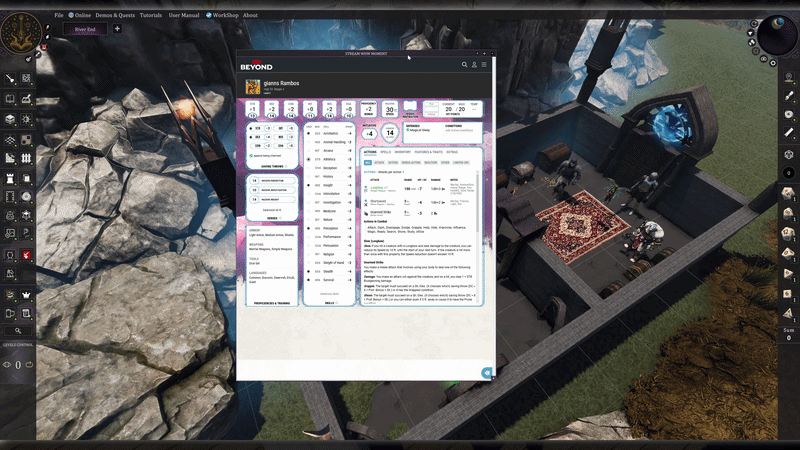Click the Perception skill row
This screenshot has width=800, height=450.
click(x=329, y=228)
